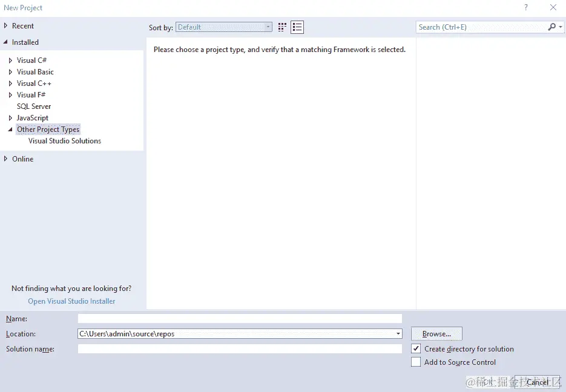Focus the Solution name field
Image resolution: width=566 pixels, height=392 pixels.
(240, 348)
